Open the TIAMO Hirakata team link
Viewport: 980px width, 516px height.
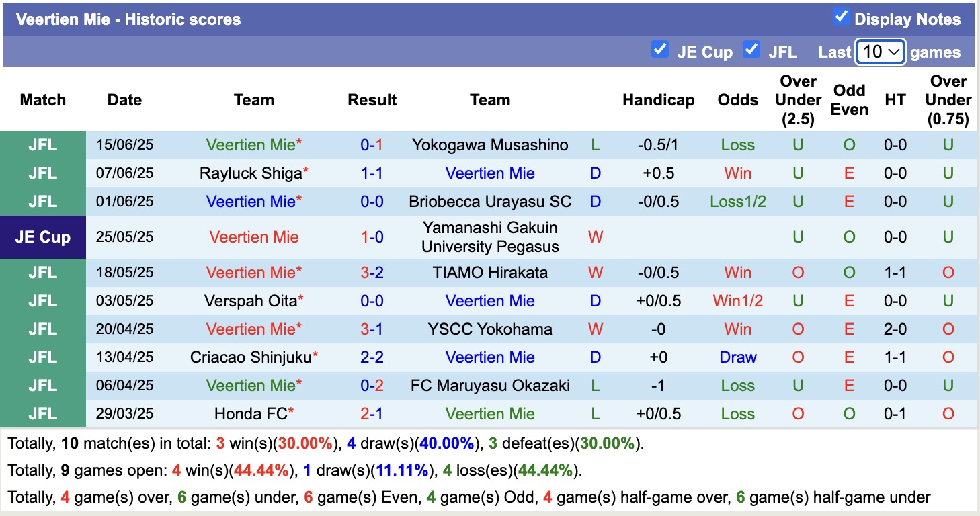tap(490, 273)
